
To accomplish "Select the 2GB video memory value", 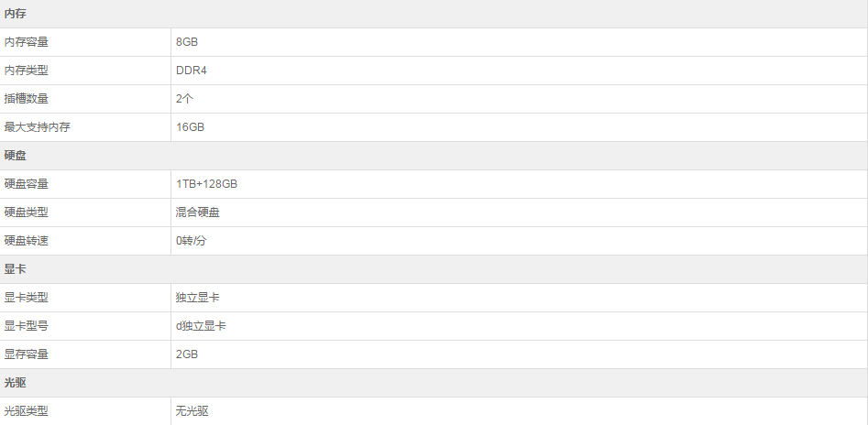I will pyautogui.click(x=187, y=354).
